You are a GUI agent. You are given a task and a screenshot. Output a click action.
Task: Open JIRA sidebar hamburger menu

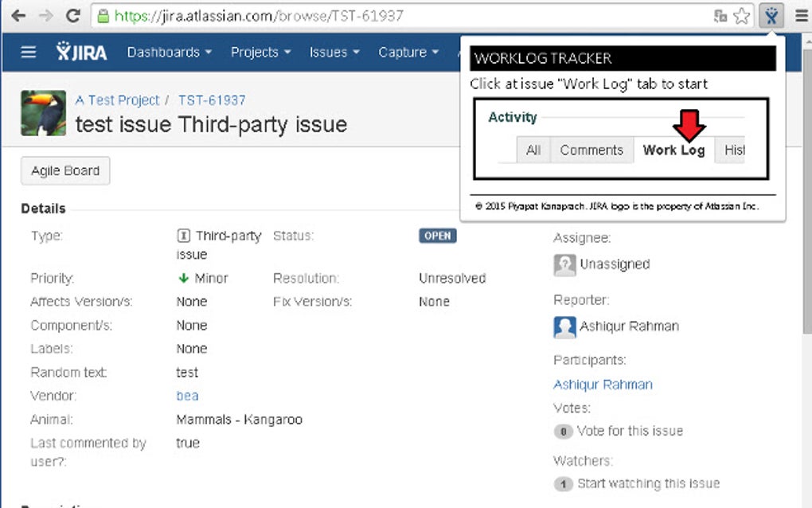click(x=29, y=53)
